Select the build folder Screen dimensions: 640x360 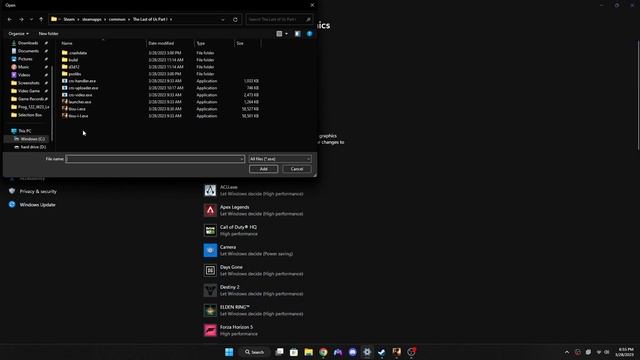73,60
